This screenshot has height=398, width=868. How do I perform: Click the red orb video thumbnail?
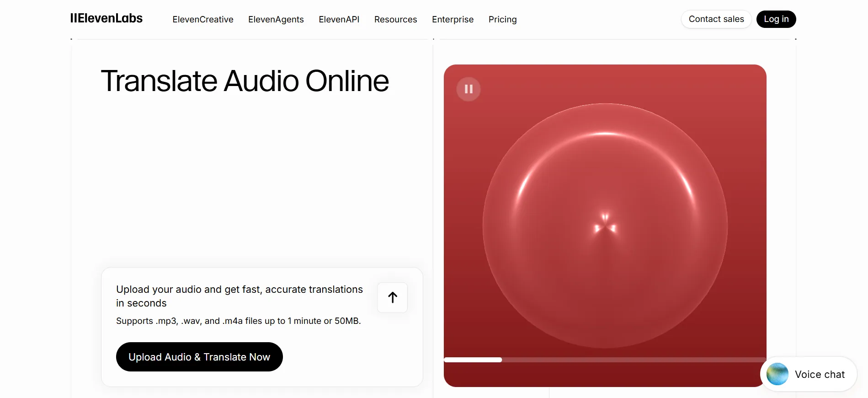[x=605, y=226]
